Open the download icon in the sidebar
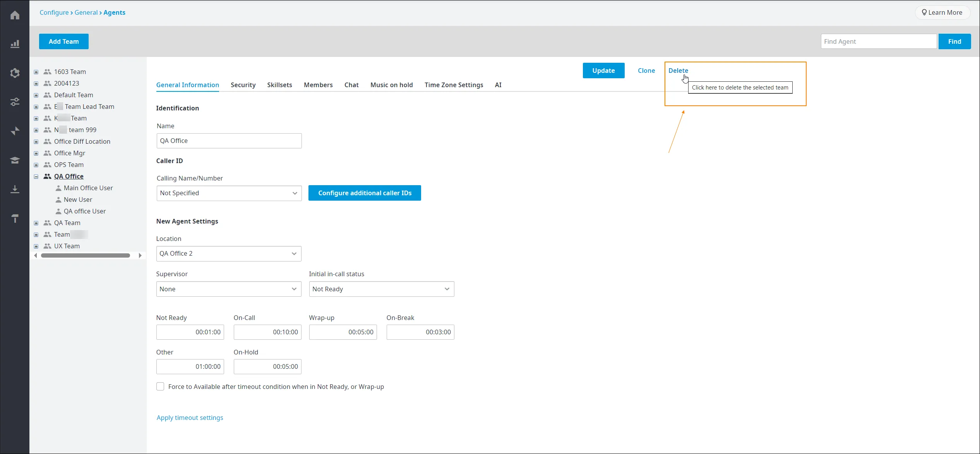The image size is (980, 454). point(15,189)
